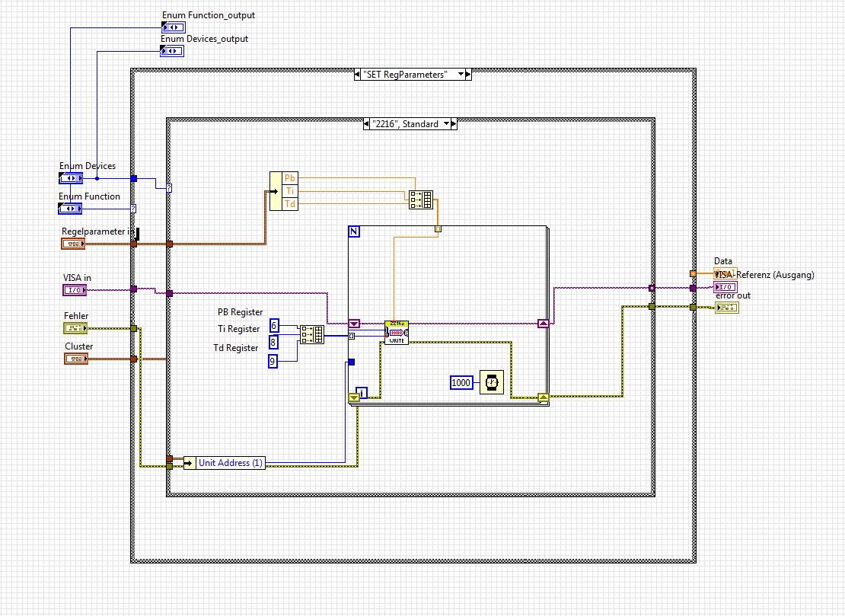Click the Td element of unbundle node
Viewport: 845px width, 616px height.
click(x=290, y=204)
